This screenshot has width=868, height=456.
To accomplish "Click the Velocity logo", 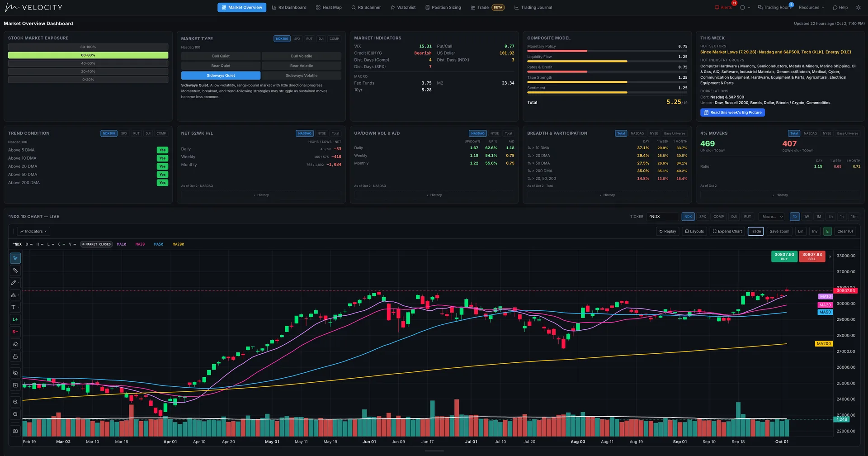I will (x=33, y=7).
